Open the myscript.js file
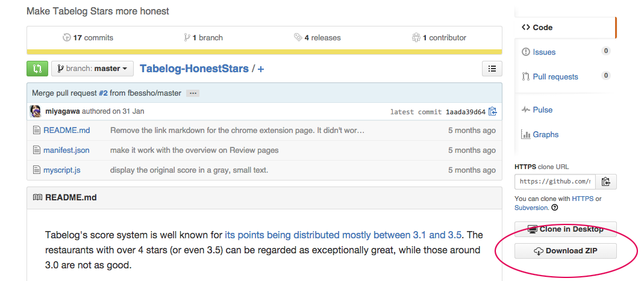 coord(62,170)
